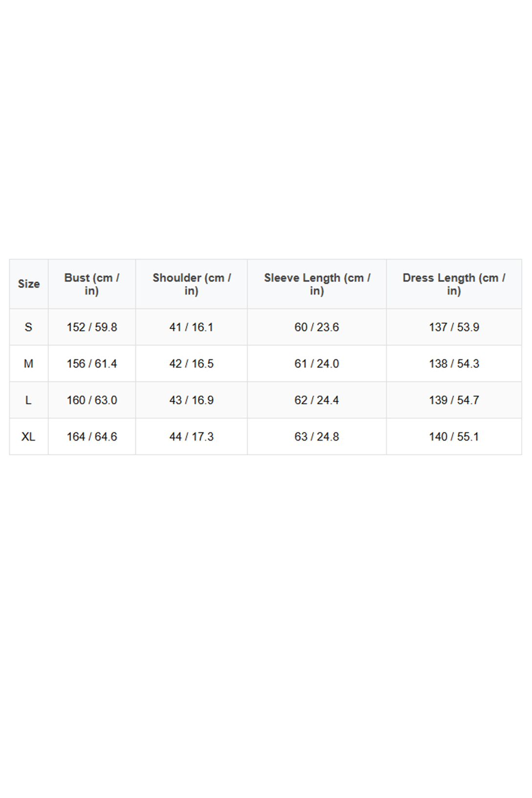Click the bust value 164 / 64.6
Screen dimensions: 532x798
click(92, 437)
